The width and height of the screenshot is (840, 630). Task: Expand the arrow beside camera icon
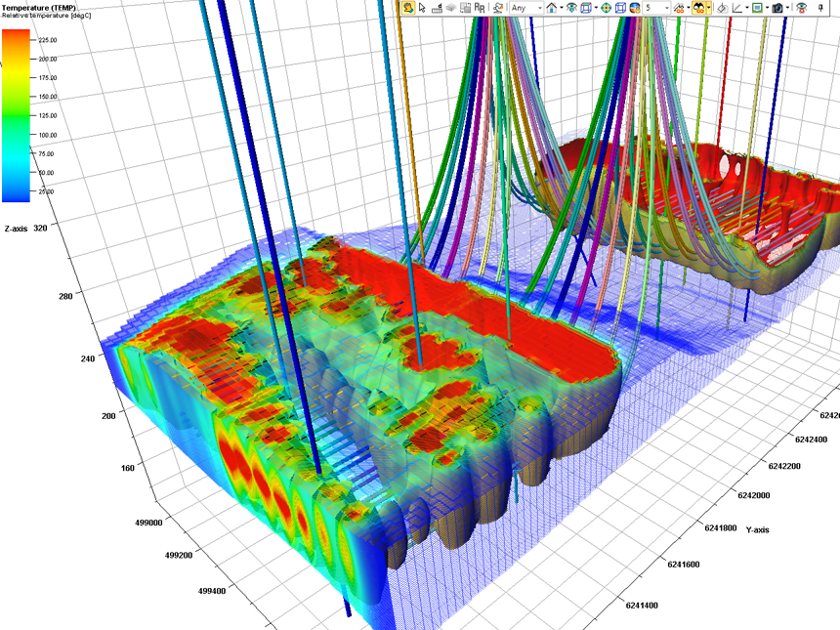(788, 8)
